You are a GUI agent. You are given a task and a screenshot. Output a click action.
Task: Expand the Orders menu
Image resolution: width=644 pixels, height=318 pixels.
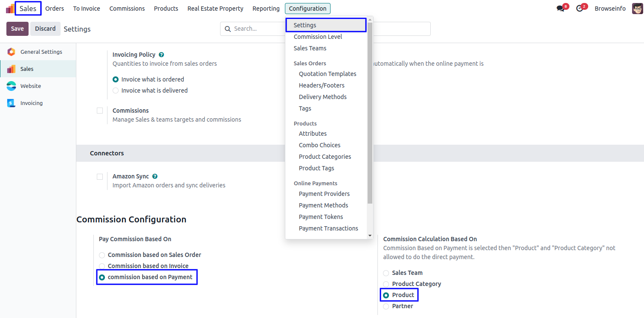(x=55, y=9)
